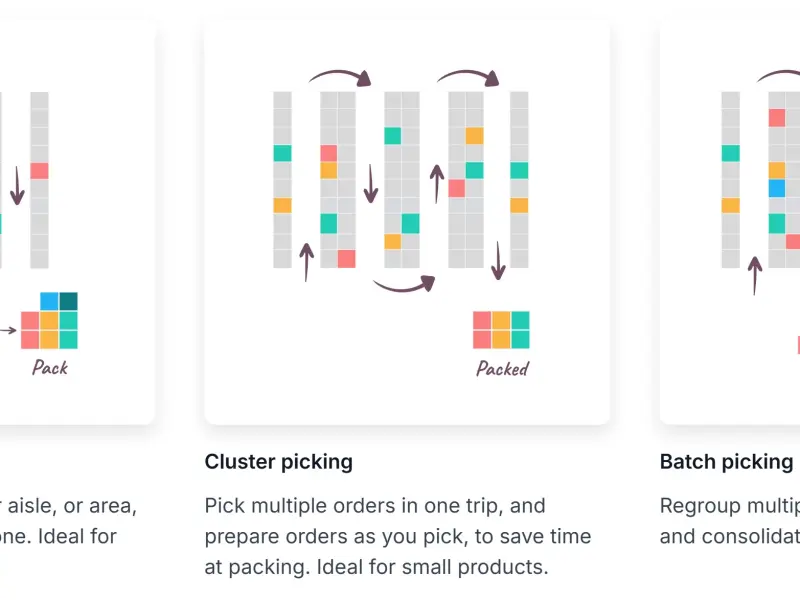Click the Batch picking description text
The height and width of the screenshot is (600, 800).
pyautogui.click(x=730, y=520)
